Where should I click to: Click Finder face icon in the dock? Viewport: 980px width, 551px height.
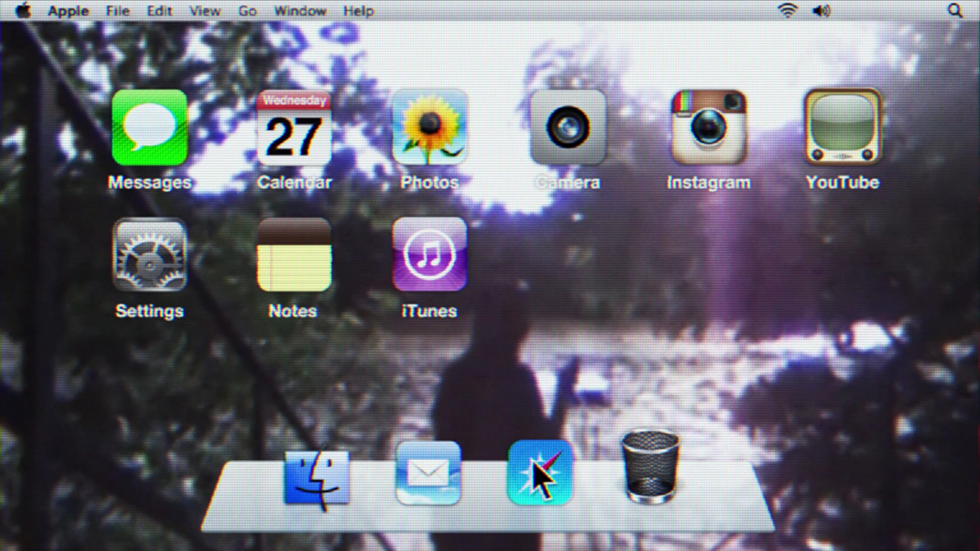(317, 480)
